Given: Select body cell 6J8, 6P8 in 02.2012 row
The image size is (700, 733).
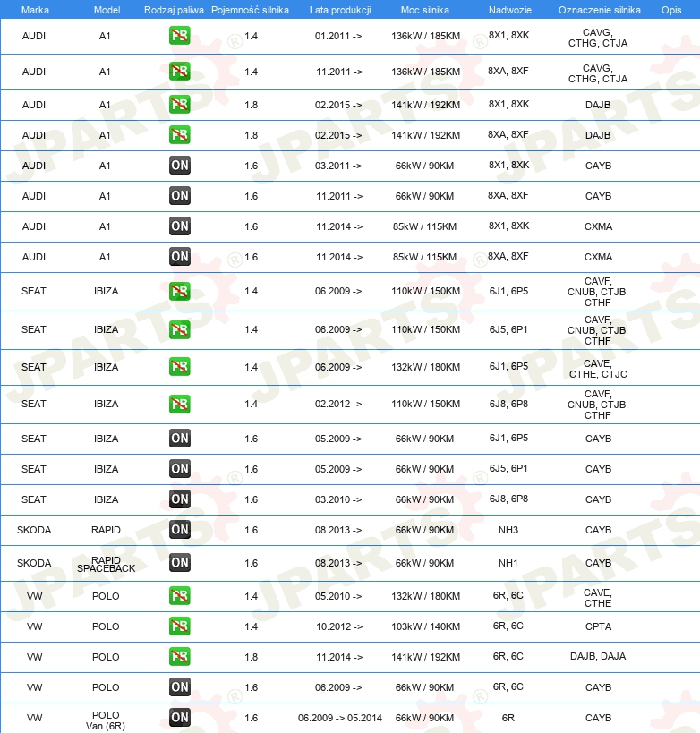Looking at the screenshot, I should [508, 404].
